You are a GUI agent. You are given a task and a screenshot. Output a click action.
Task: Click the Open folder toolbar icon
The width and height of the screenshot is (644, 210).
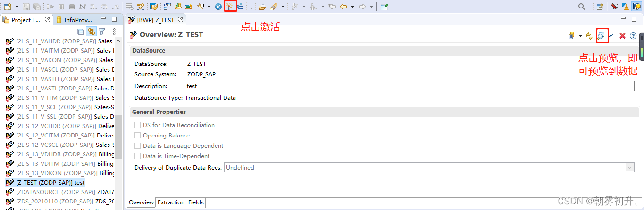(x=262, y=7)
